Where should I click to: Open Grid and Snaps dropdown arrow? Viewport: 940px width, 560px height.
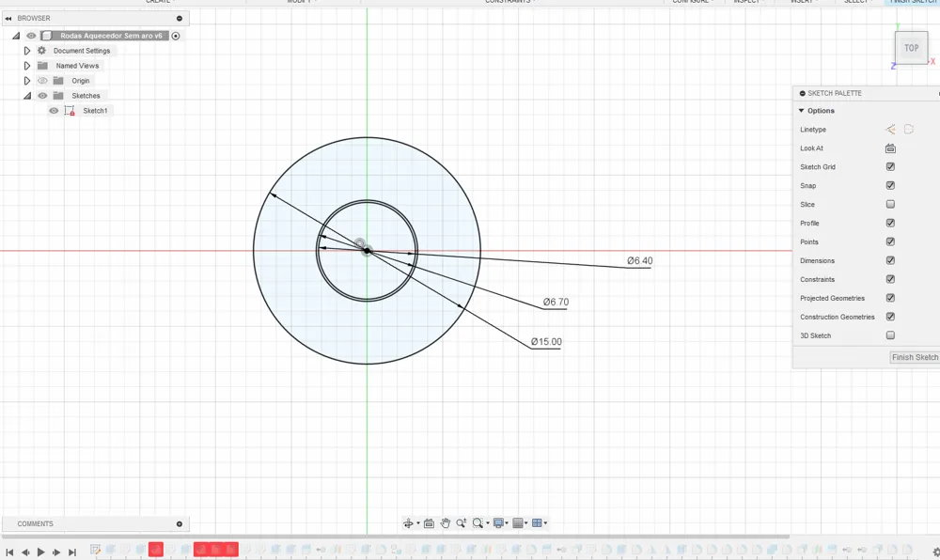click(x=525, y=523)
